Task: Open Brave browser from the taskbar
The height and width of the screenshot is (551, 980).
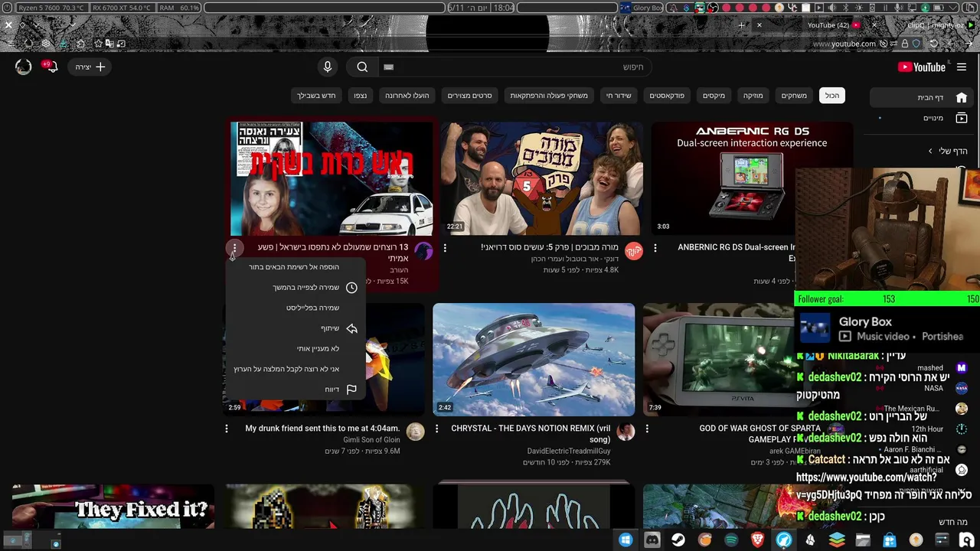Action: [x=757, y=540]
